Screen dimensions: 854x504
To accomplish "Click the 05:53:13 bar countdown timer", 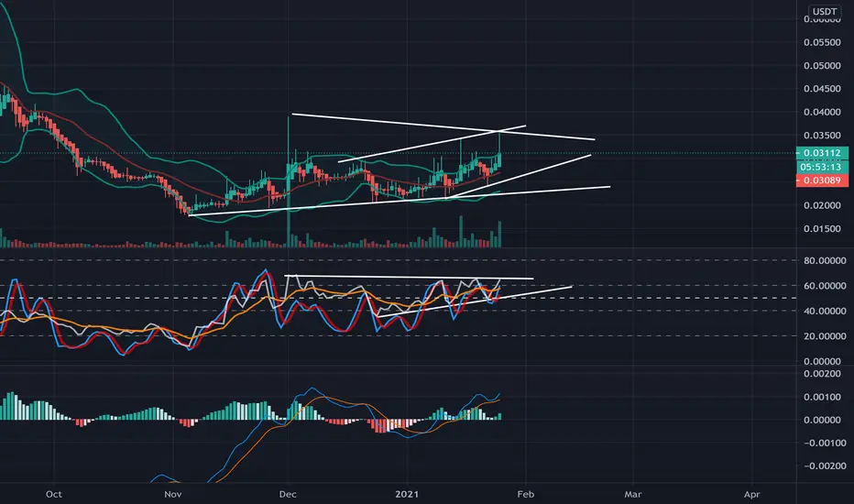I will 822,167.
